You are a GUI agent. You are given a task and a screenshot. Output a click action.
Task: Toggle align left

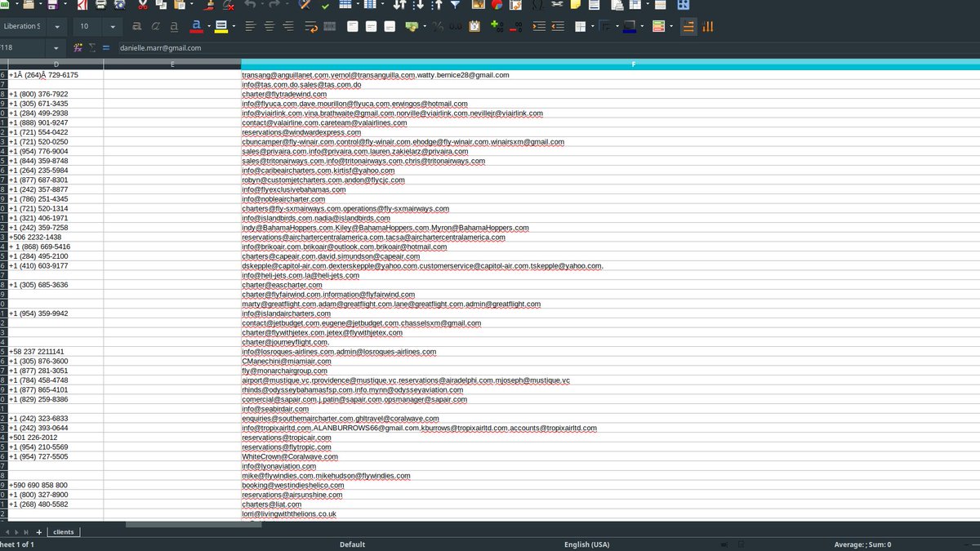[251, 26]
